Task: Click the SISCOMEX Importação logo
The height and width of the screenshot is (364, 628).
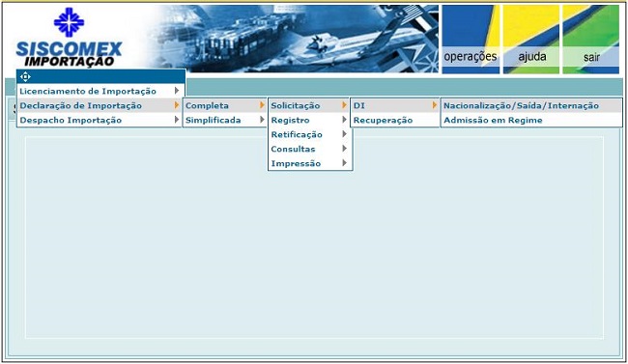Action: pyautogui.click(x=69, y=38)
